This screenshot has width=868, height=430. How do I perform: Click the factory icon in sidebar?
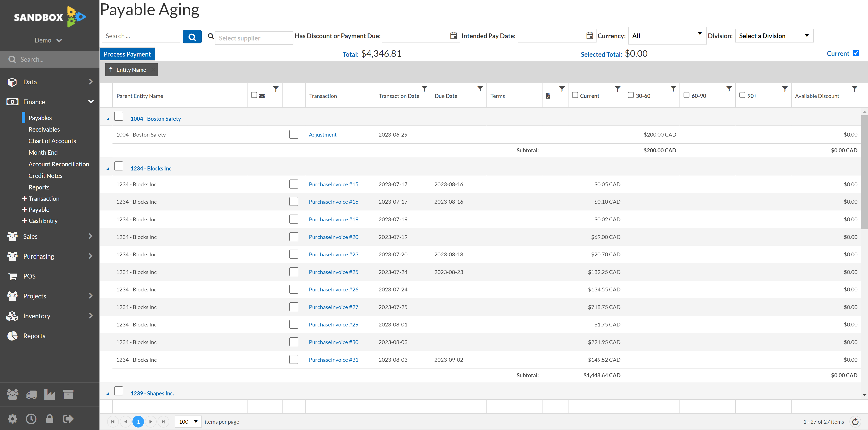click(50, 394)
